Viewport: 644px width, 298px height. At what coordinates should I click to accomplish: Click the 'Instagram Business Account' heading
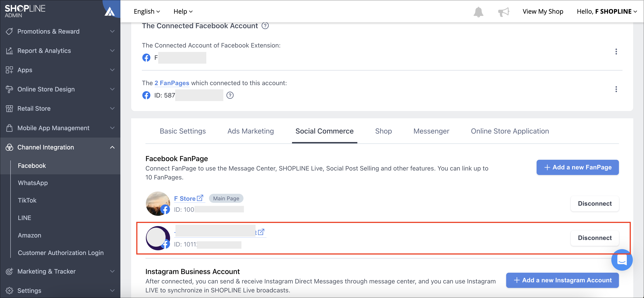192,272
